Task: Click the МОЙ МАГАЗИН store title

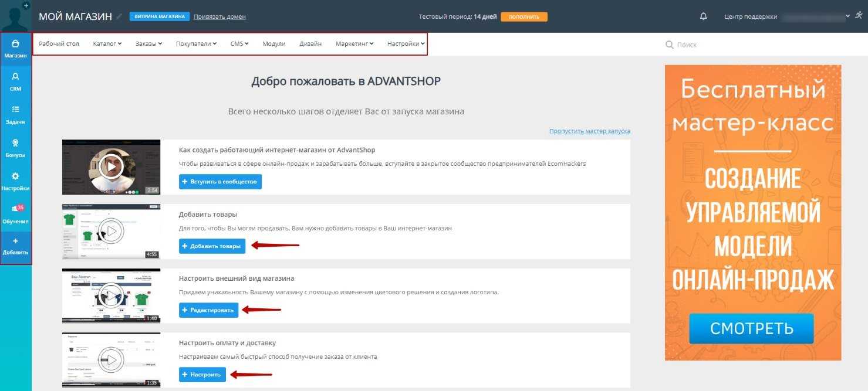Action: (x=75, y=16)
